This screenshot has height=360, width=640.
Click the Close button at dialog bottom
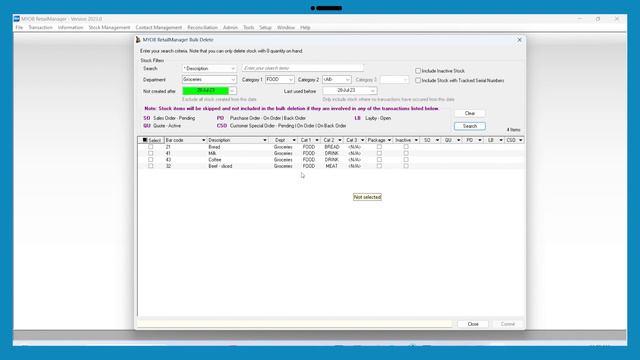point(473,324)
